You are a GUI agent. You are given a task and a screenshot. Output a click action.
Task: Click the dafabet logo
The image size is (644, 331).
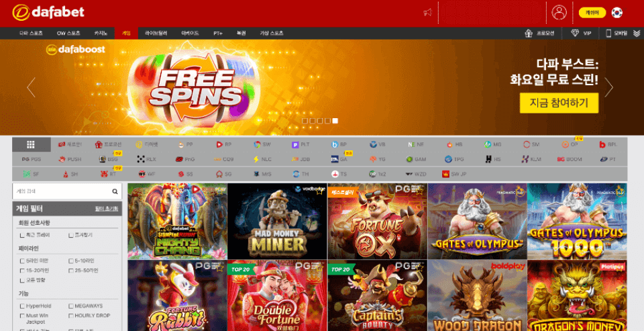(x=48, y=12)
